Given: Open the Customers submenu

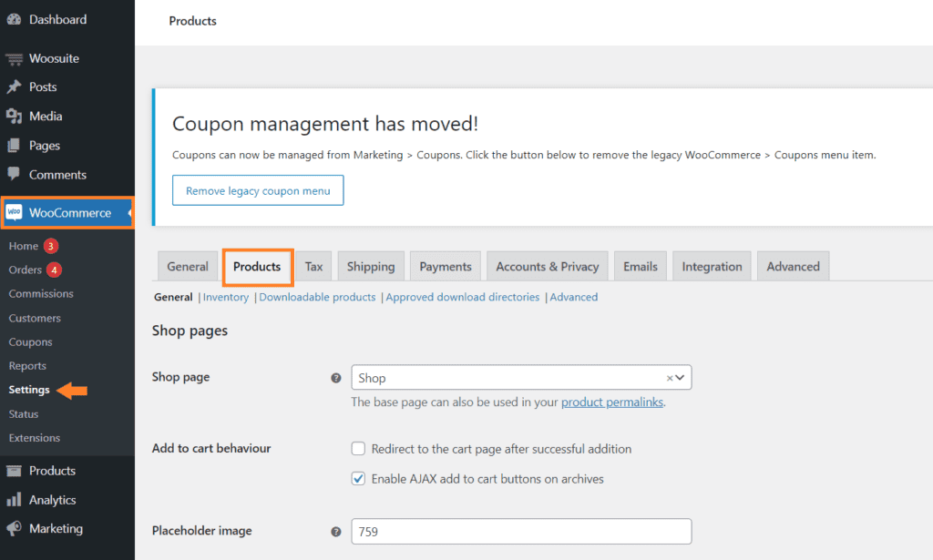Looking at the screenshot, I should pos(35,318).
